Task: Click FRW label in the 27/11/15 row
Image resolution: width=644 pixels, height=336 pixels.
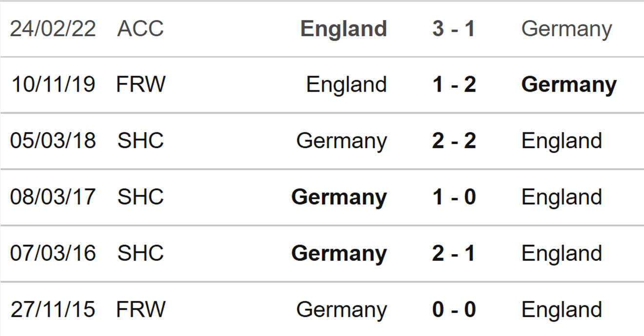Action: click(141, 310)
